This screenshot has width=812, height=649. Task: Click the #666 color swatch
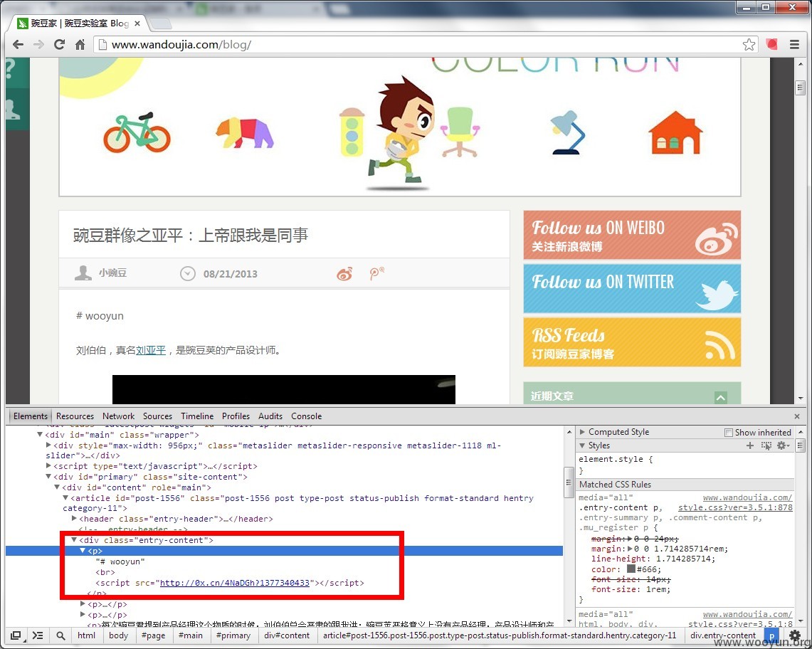click(x=631, y=569)
